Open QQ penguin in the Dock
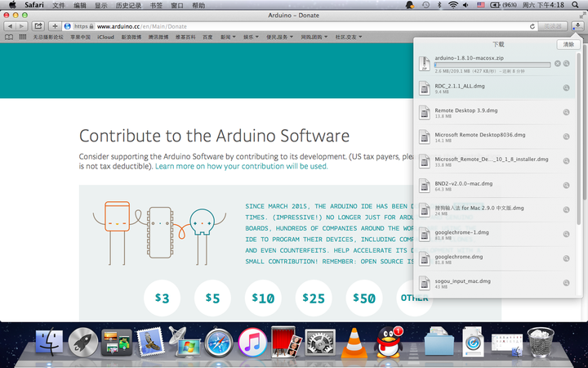 [389, 343]
